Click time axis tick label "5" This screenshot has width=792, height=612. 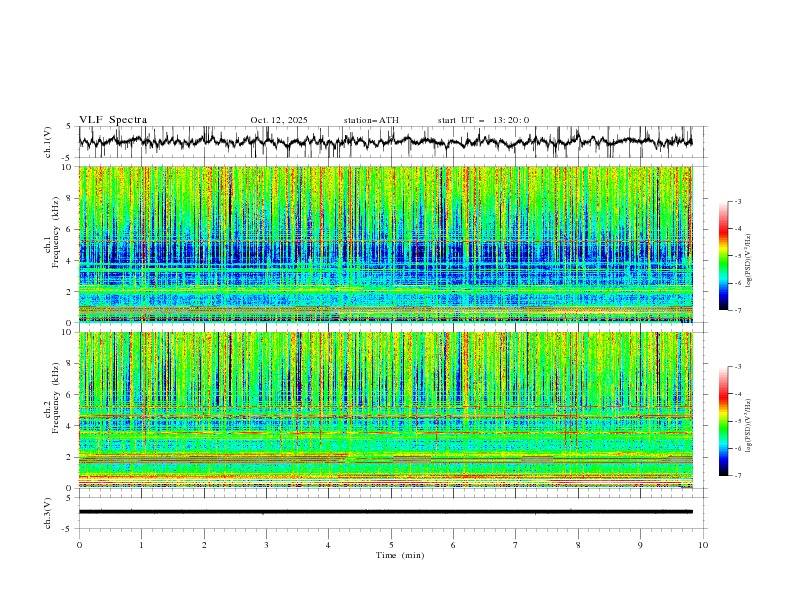[391, 545]
